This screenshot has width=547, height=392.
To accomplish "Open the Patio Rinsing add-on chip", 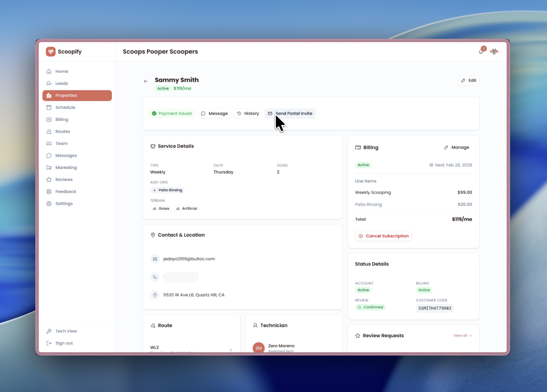I will click(x=167, y=190).
